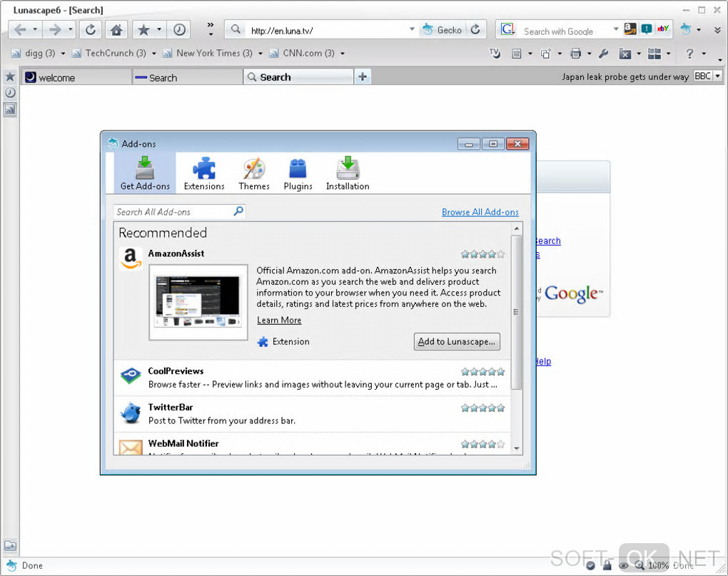This screenshot has width=728, height=576.
Task: Open Amazon search engine shortcut
Action: tap(630, 29)
